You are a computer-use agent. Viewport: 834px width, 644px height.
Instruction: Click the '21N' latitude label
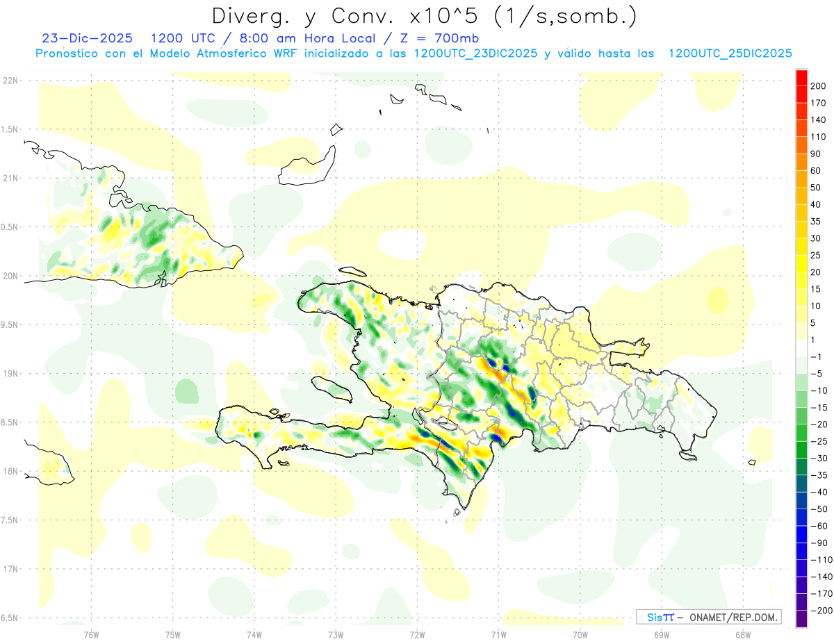(x=10, y=178)
